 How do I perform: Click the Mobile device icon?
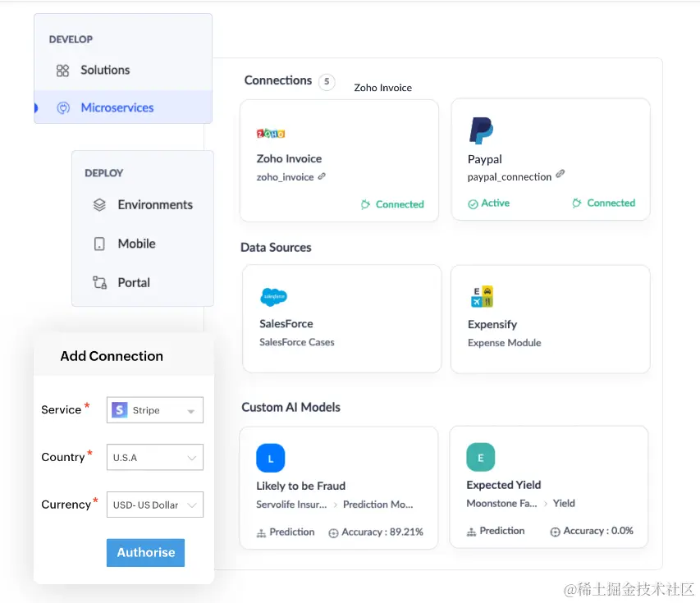click(99, 244)
